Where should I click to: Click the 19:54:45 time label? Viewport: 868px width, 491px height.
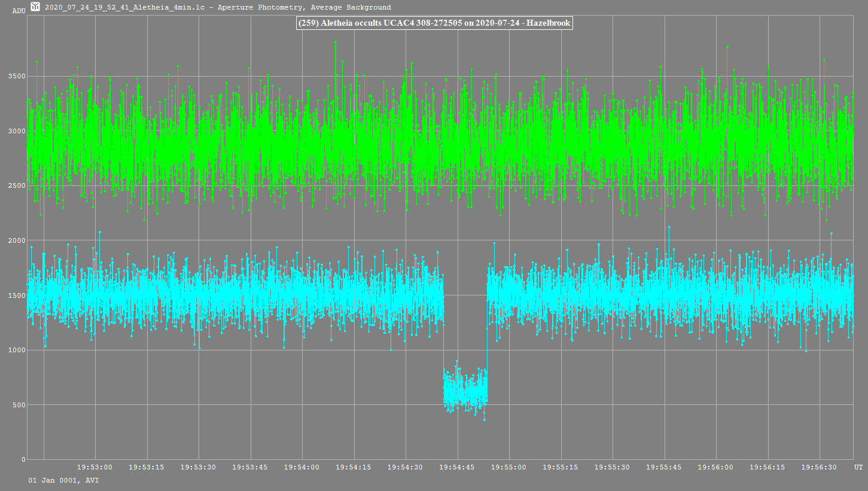click(457, 467)
